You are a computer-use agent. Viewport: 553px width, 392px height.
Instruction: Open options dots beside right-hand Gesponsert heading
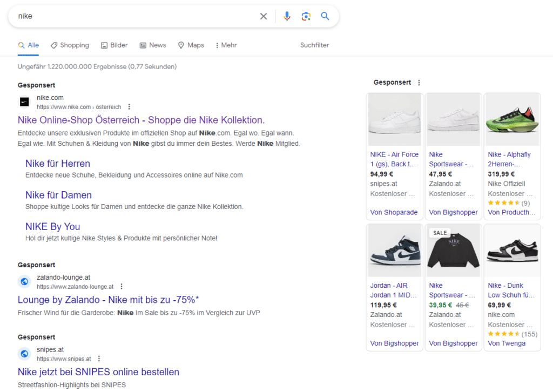(419, 83)
